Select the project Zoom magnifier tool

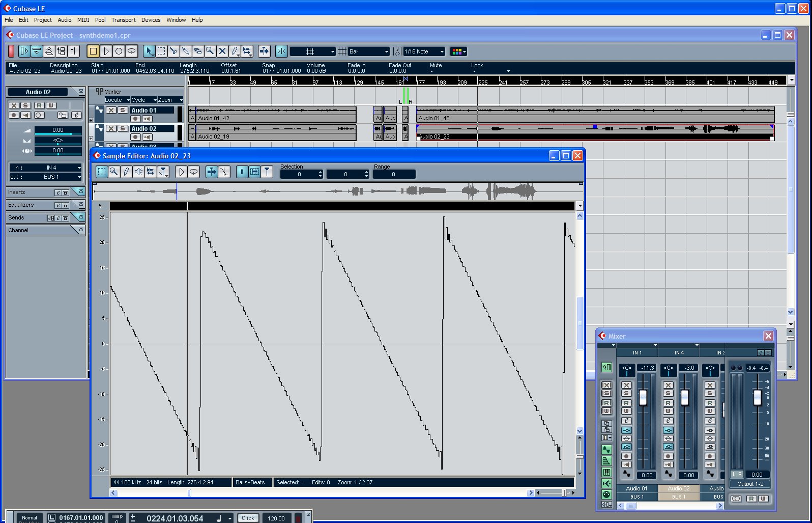[x=210, y=51]
